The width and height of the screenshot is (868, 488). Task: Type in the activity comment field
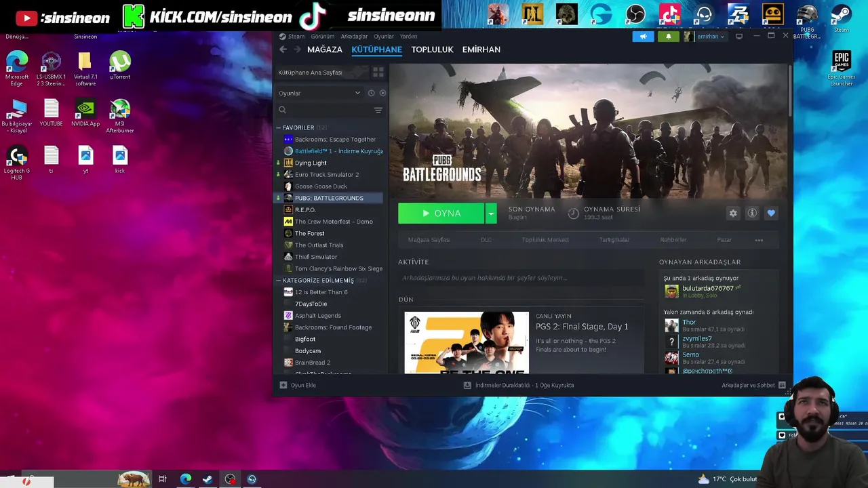520,278
